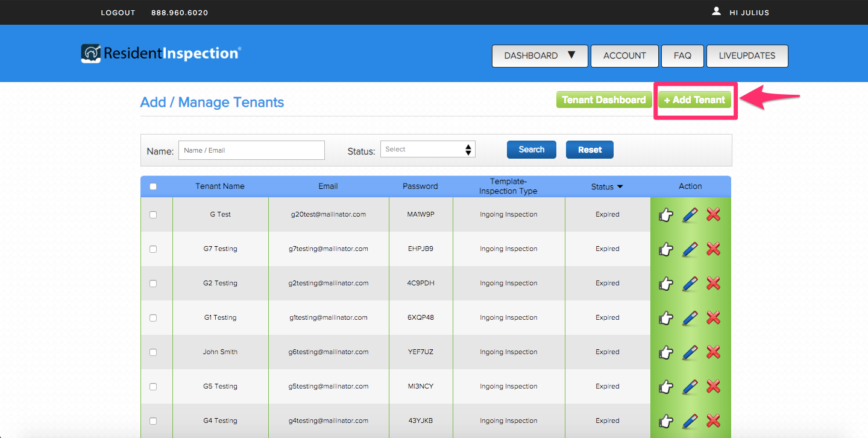Viewport: 868px width, 438px height.
Task: Open the Tenant Dashboard button
Action: pos(604,100)
